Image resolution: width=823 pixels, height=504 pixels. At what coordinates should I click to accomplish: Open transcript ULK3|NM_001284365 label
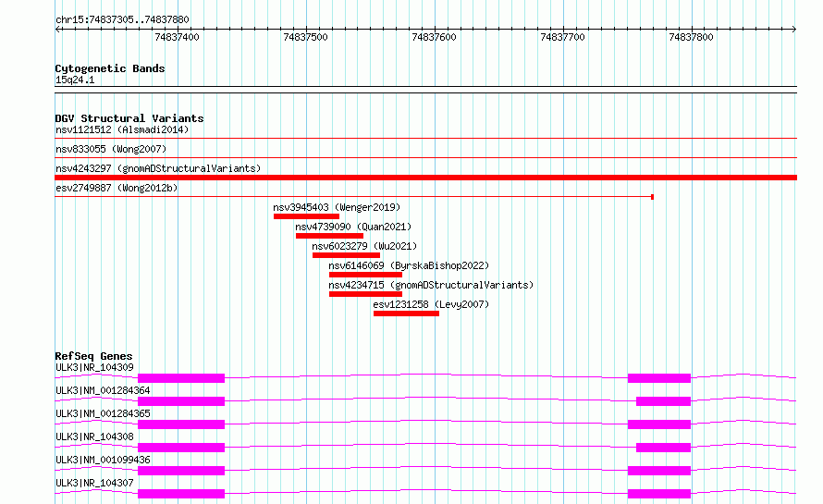(x=103, y=413)
